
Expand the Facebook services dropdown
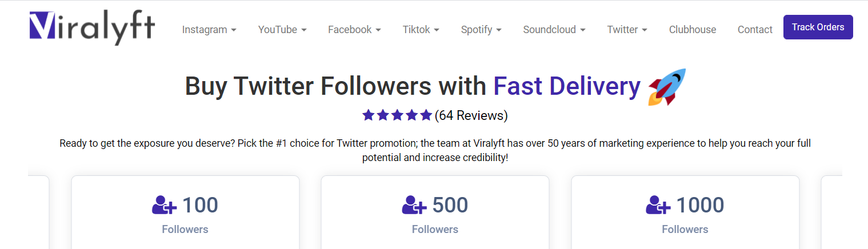tap(354, 30)
